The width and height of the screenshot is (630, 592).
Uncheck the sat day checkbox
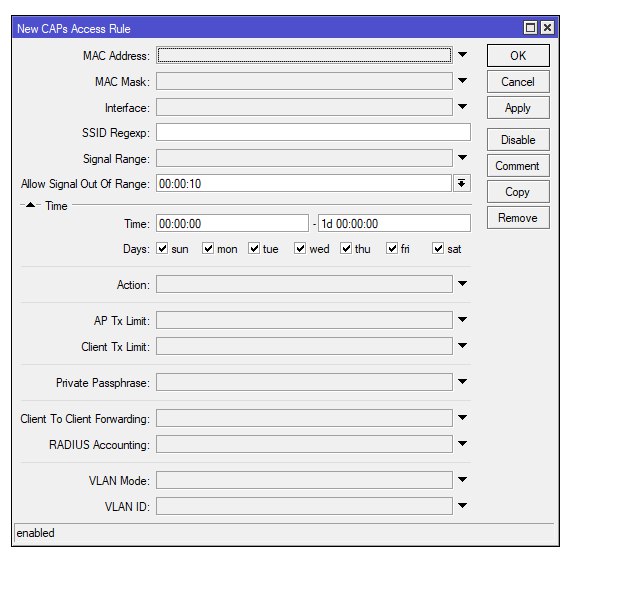(438, 248)
